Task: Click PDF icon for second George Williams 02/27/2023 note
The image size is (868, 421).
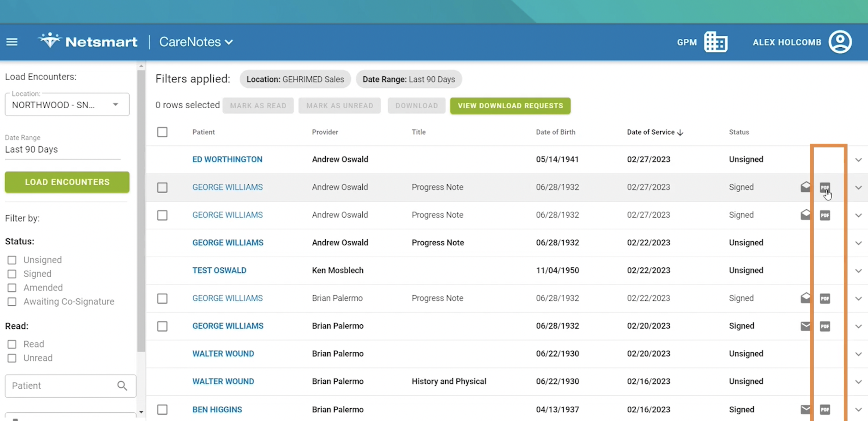Action: point(825,215)
